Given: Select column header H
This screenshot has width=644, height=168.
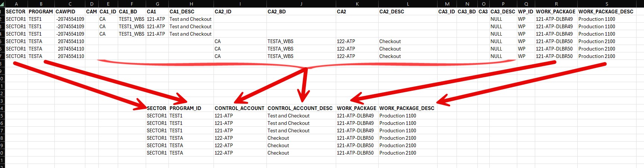Looking at the screenshot, I should tap(191, 4).
